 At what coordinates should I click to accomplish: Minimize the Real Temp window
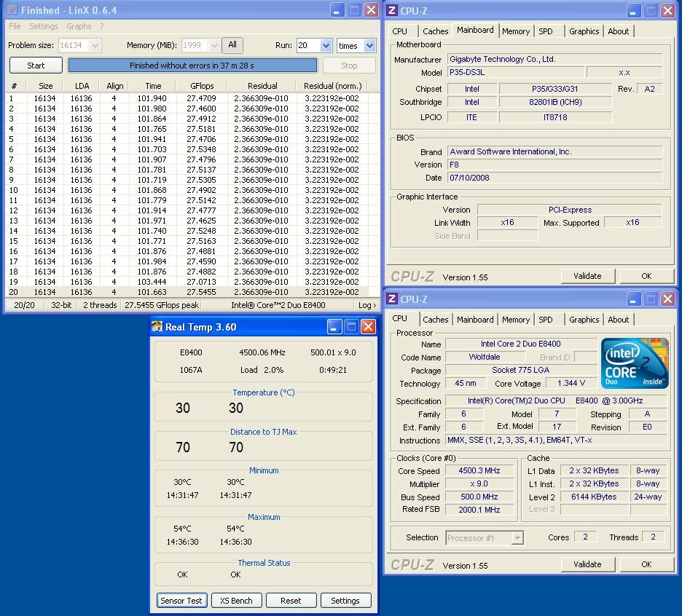coord(334,326)
